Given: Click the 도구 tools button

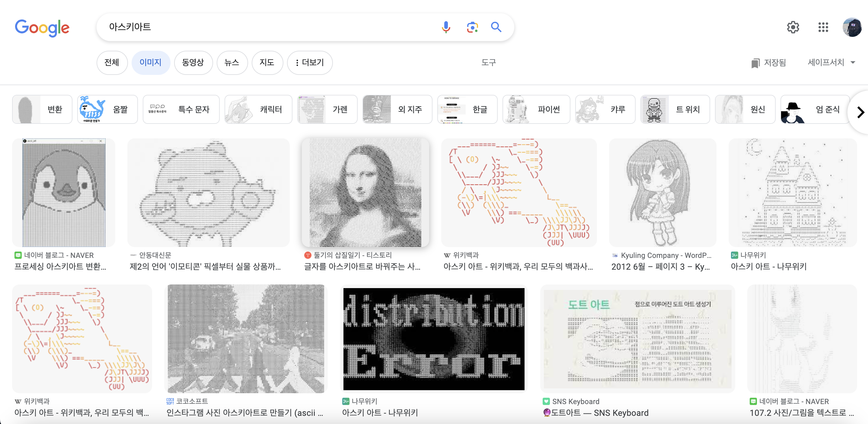Looking at the screenshot, I should (488, 62).
